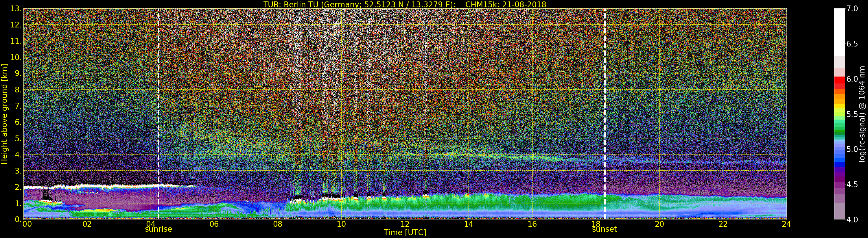Click height axis tick label '10.'
Image resolution: width=868 pixels, height=238 pixels.
click(16, 57)
